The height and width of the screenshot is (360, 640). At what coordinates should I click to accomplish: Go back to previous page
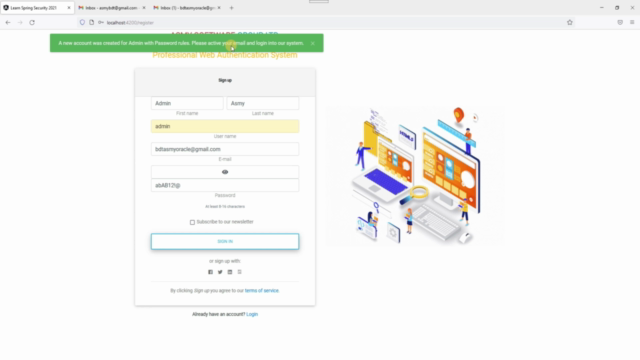pyautogui.click(x=8, y=22)
